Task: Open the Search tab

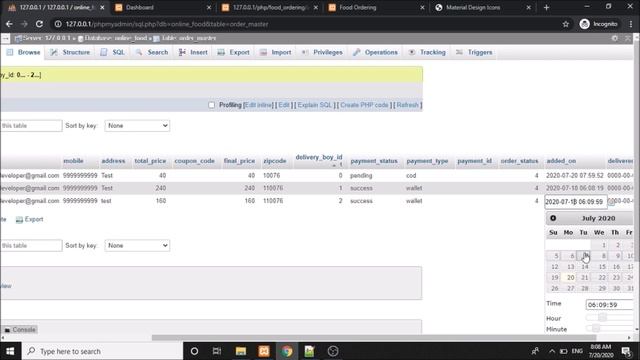Action: pyautogui.click(x=152, y=52)
